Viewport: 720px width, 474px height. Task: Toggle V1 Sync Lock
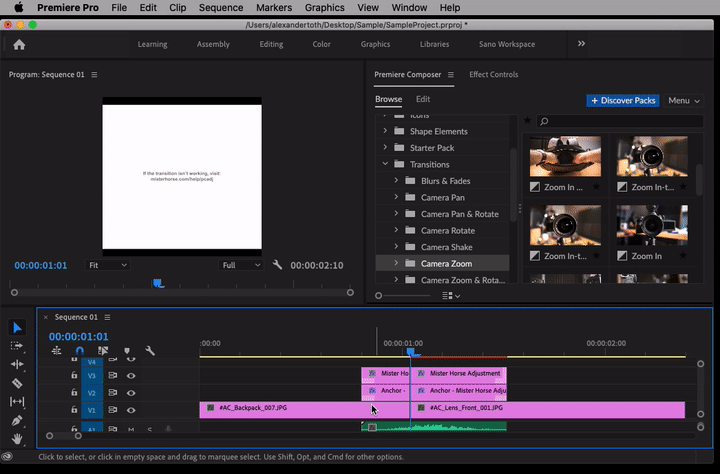(x=112, y=409)
